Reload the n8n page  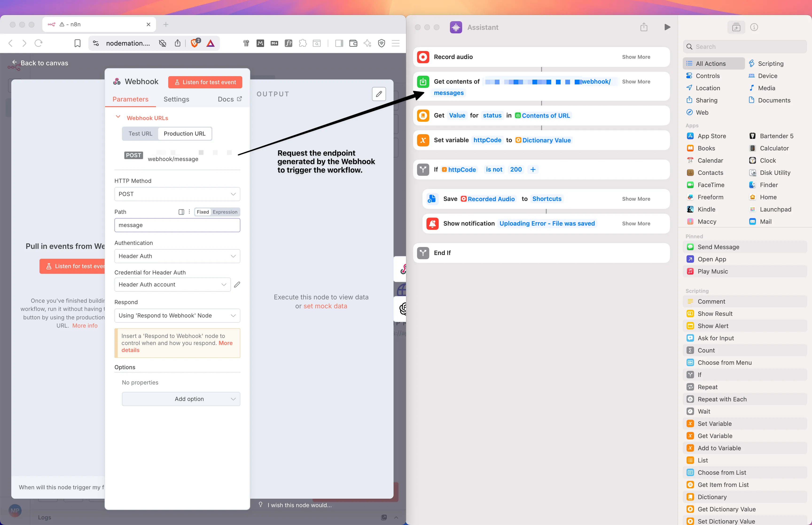(x=39, y=43)
